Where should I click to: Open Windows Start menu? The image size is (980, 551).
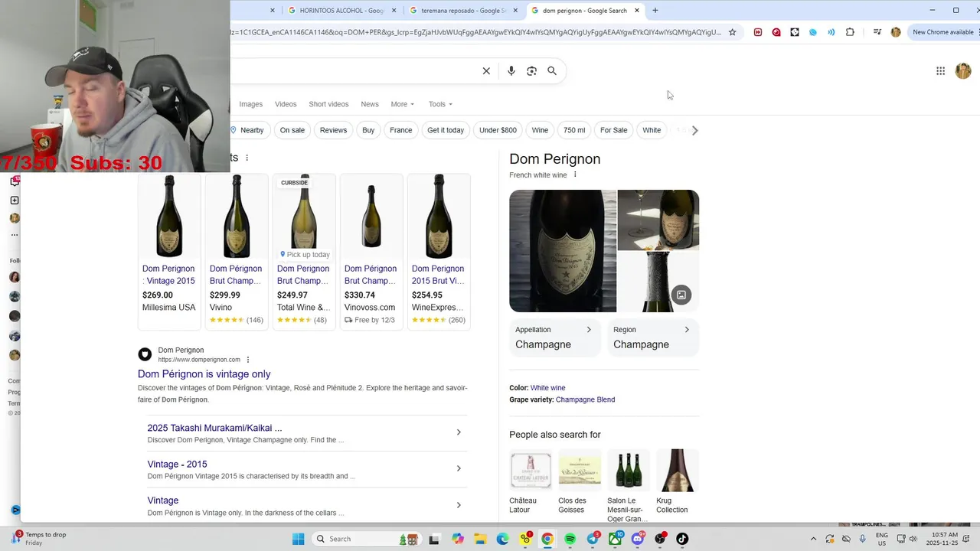click(299, 539)
